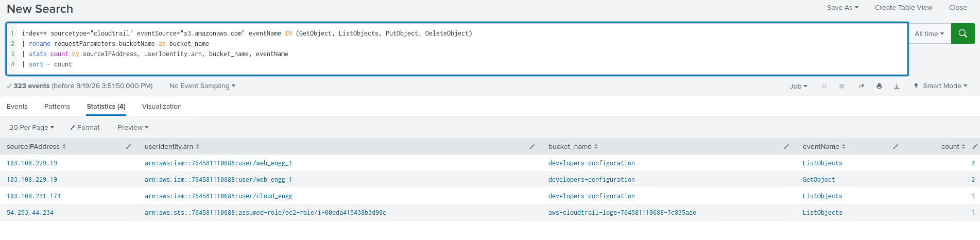Image resolution: width=980 pixels, height=240 pixels.
Task: Edit eventName column with pencil icon
Action: pyautogui.click(x=896, y=147)
